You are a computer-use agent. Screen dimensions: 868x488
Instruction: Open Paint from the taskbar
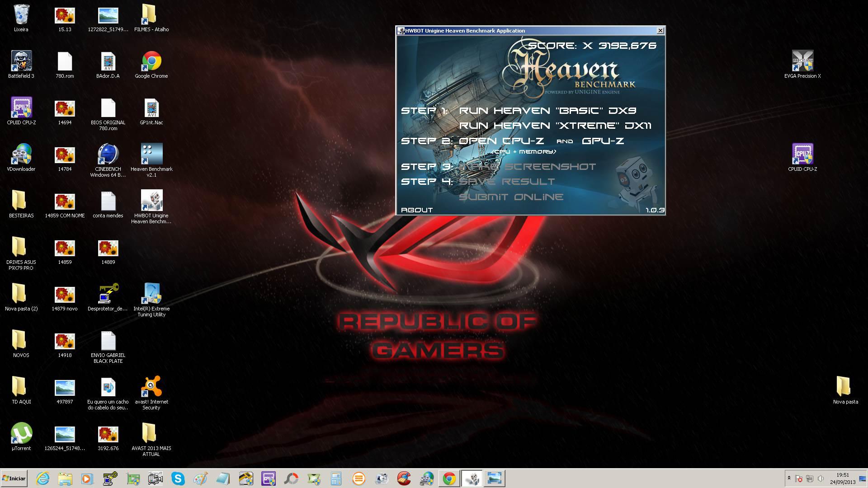pos(201,479)
